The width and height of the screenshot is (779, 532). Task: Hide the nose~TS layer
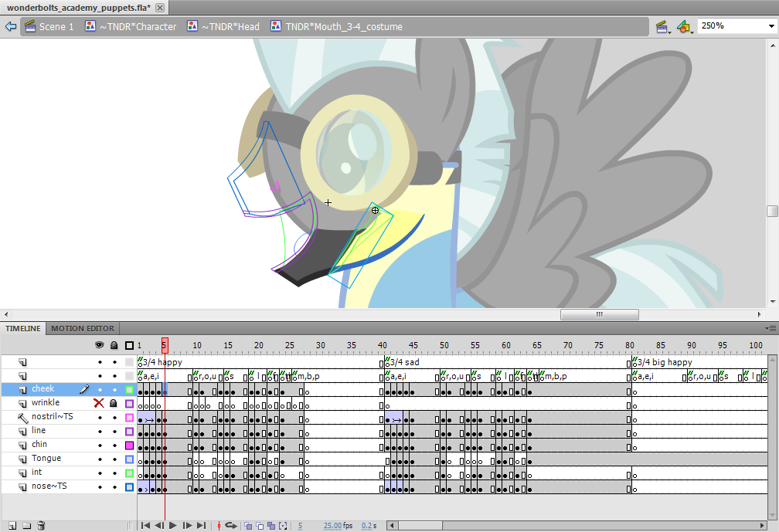tap(100, 487)
